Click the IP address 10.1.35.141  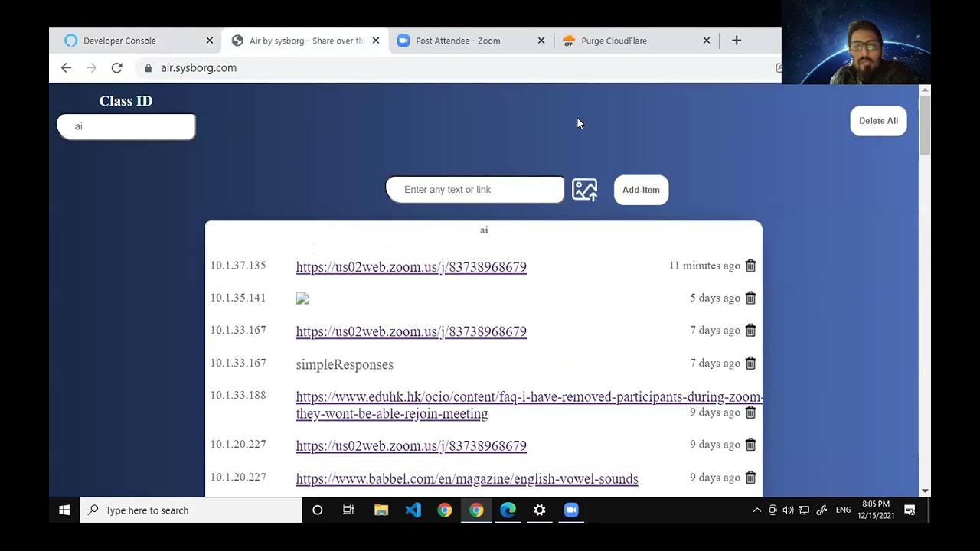pyautogui.click(x=238, y=298)
